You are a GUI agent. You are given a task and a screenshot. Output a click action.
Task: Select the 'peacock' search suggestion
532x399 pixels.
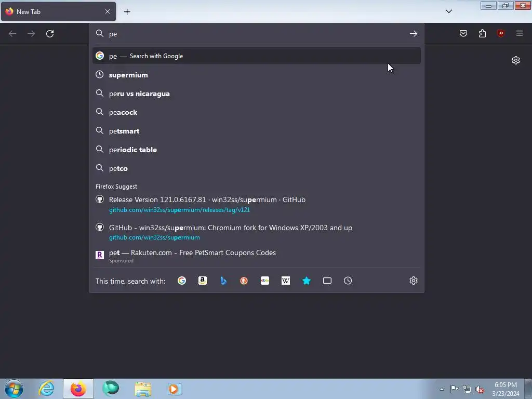(x=257, y=112)
